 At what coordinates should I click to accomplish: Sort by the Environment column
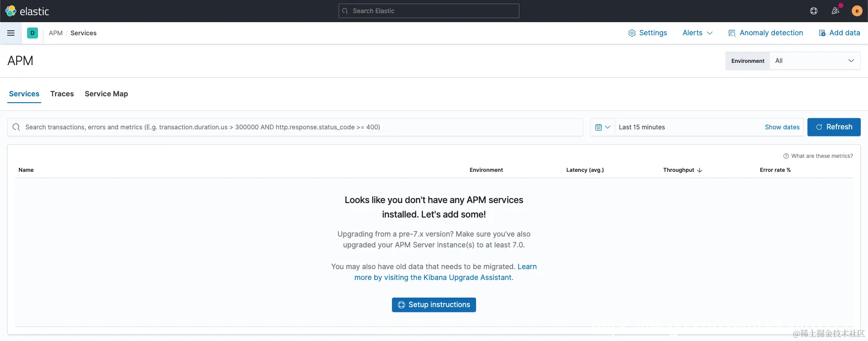click(x=486, y=170)
